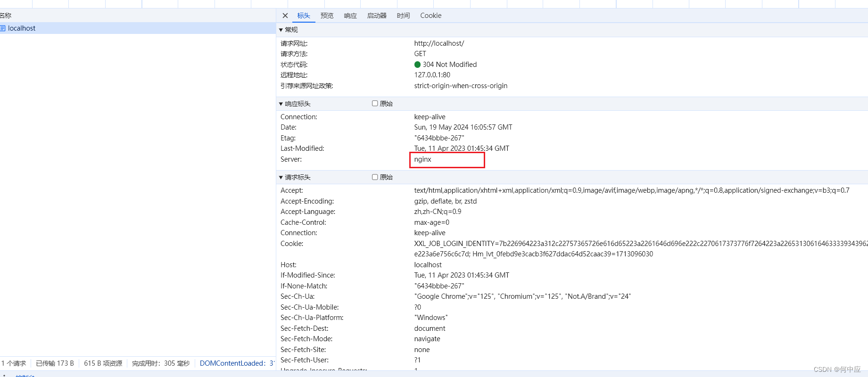Image resolution: width=868 pixels, height=377 pixels.
Task: Select strict-origin-when-cross-origin policy value
Action: 461,86
